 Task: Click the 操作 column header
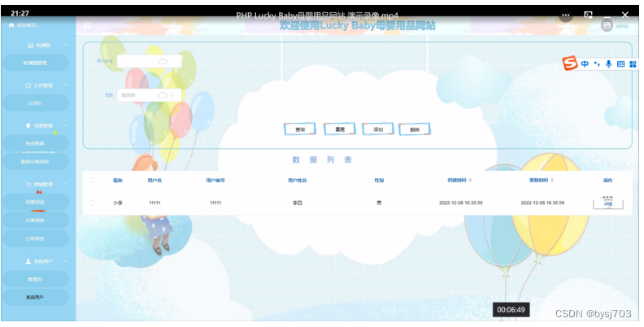(x=608, y=181)
